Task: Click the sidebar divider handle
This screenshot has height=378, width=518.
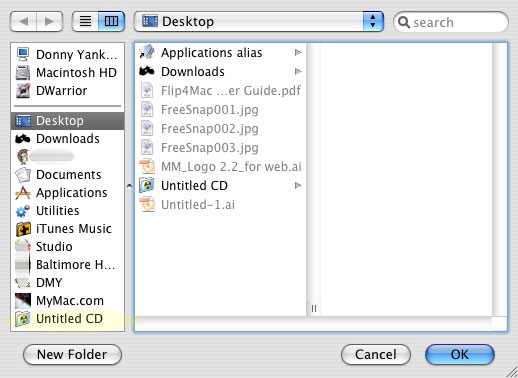Action: (129, 186)
